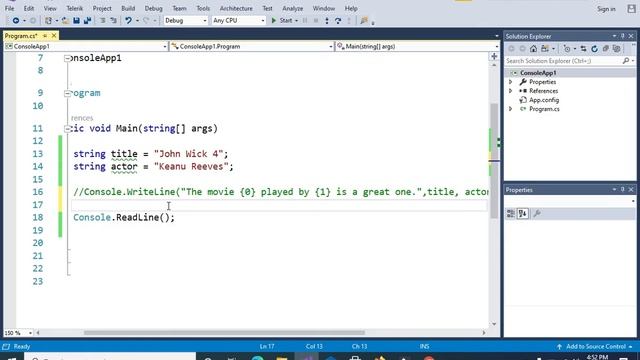640x360 pixels.
Task: Click Show All Files in Solution Explorer
Action: (x=617, y=49)
